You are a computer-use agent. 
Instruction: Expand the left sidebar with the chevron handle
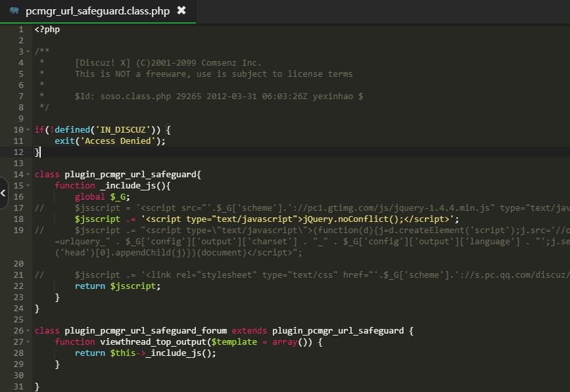click(3, 193)
